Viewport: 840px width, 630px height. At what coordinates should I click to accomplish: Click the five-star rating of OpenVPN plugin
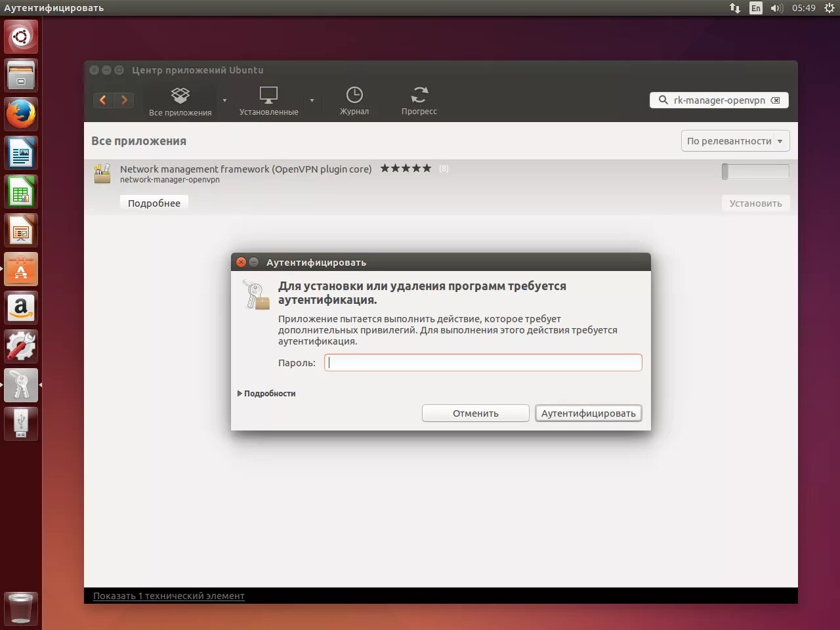click(x=406, y=169)
